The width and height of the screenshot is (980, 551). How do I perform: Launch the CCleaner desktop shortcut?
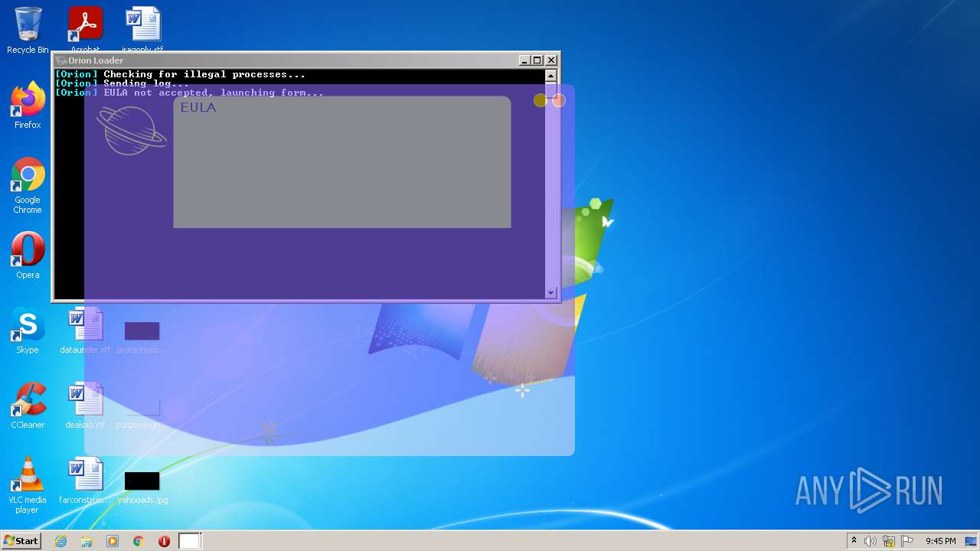[x=28, y=405]
